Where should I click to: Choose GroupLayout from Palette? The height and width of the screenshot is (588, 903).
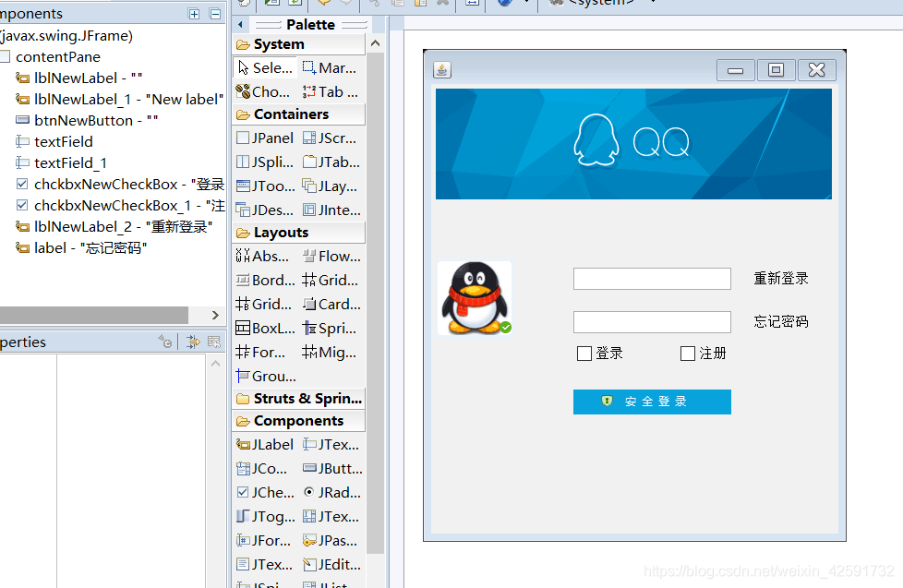coord(265,376)
